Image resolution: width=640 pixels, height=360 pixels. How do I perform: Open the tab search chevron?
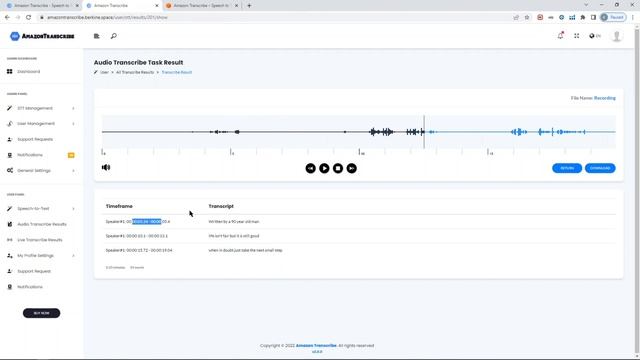(x=586, y=5)
